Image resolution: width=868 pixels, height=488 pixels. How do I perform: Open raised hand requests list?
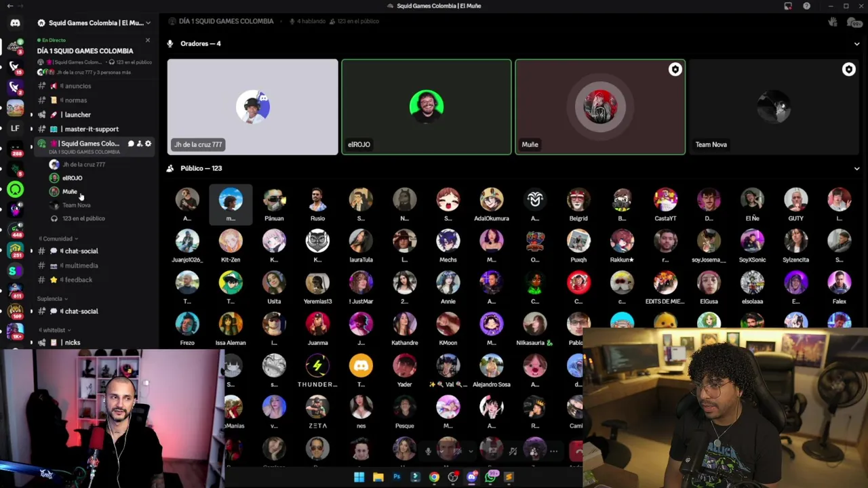pyautogui.click(x=833, y=22)
